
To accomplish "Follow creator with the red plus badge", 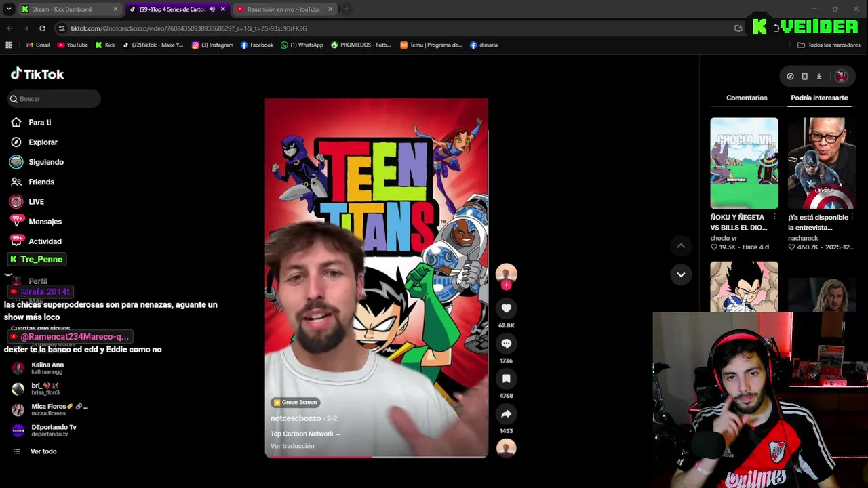I will tap(506, 285).
